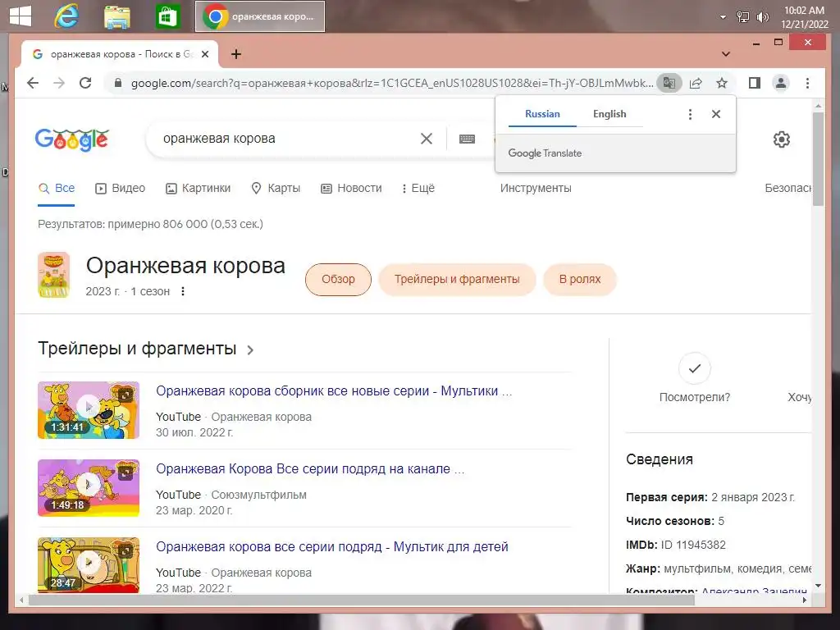Image resolution: width=840 pixels, height=630 pixels.
Task: Switch to the Картинки search tab
Action: pos(199,189)
